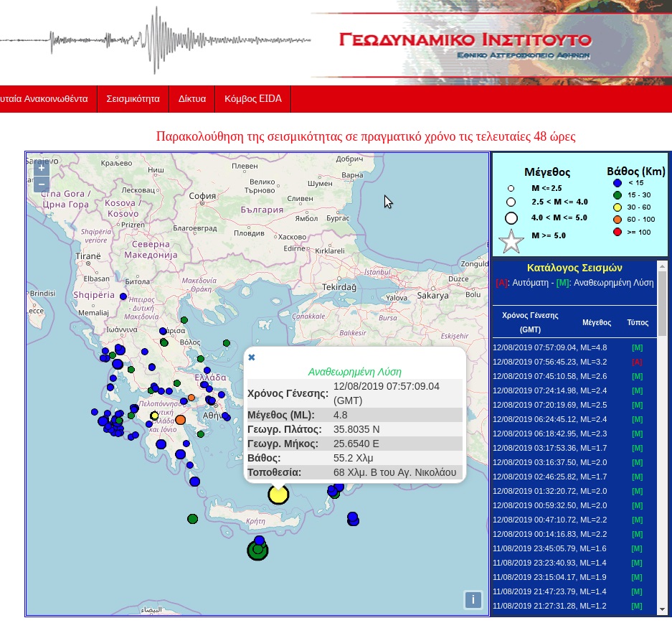This screenshot has width=672, height=623.
Task: Open the Δίκτυα menu
Action: point(192,99)
